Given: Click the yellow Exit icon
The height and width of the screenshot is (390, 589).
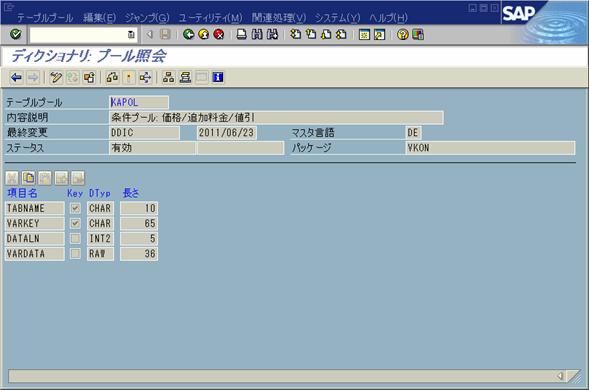Looking at the screenshot, I should click(x=204, y=35).
